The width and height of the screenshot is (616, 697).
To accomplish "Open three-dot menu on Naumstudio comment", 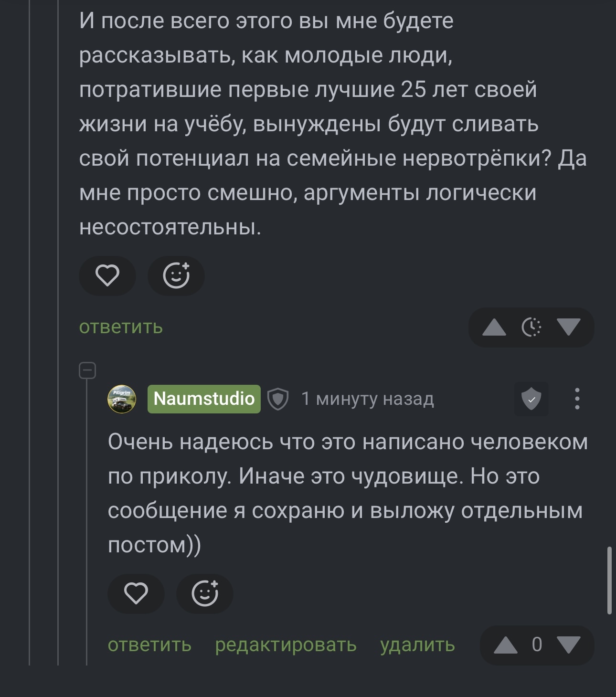I will [577, 399].
